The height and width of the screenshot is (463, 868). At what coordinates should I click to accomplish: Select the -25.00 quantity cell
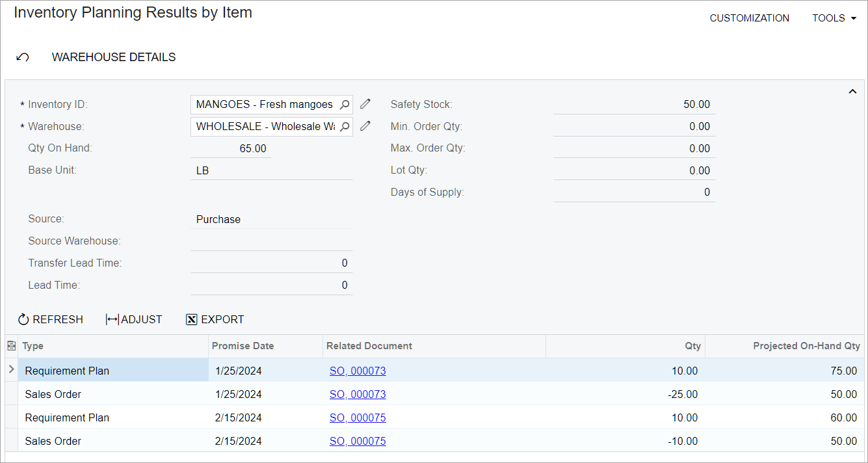pos(625,394)
